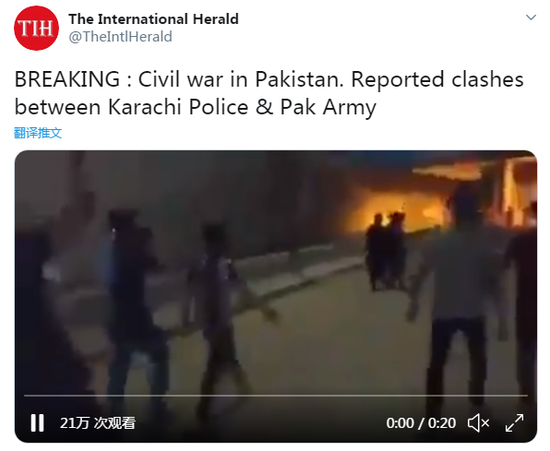Open The International Herald display name
Image resolution: width=550 pixels, height=451 pixels.
[154, 19]
